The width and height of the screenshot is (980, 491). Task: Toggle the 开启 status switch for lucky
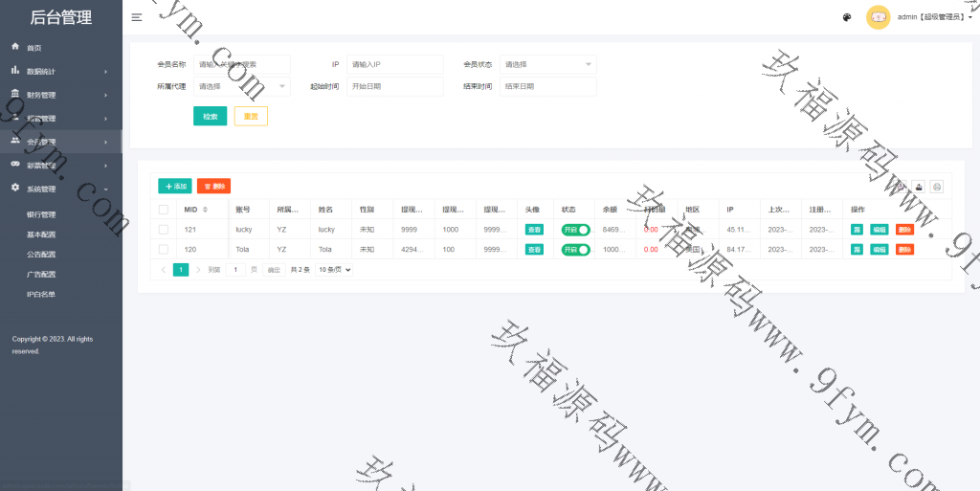[575, 230]
